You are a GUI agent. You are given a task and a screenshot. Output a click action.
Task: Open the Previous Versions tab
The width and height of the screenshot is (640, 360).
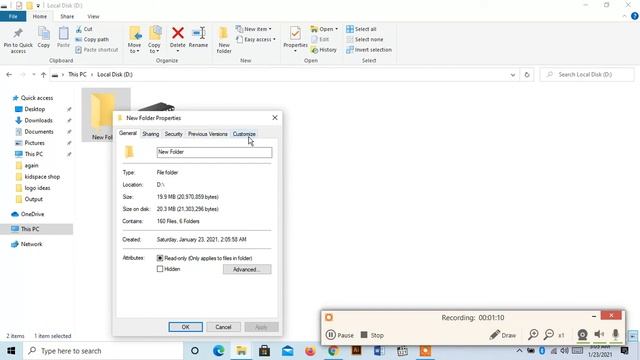coord(208,134)
